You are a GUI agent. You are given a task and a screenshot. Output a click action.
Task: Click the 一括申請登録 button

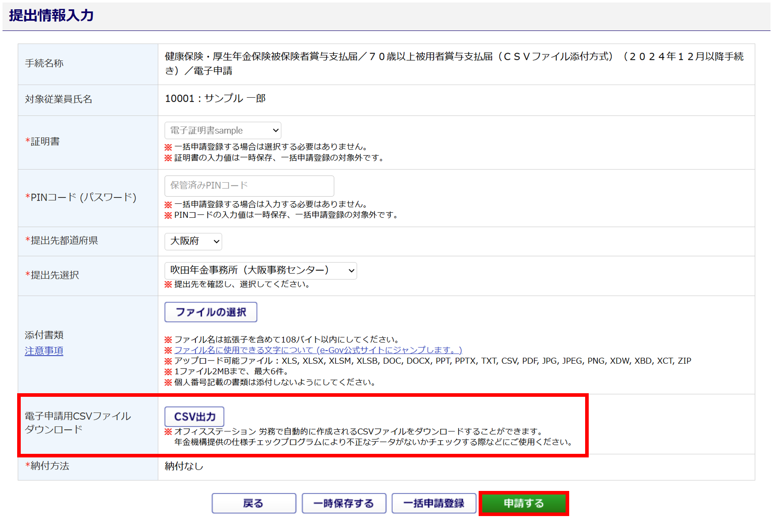(x=434, y=503)
